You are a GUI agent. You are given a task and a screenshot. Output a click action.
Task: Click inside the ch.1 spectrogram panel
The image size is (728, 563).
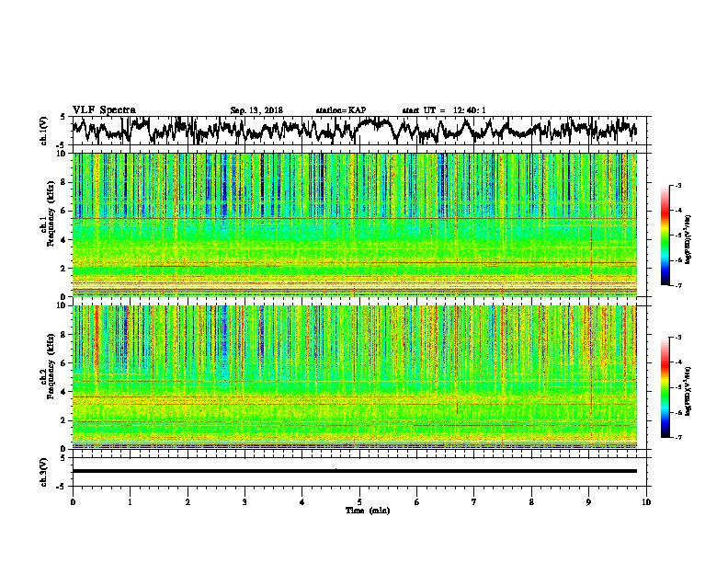tap(354, 224)
